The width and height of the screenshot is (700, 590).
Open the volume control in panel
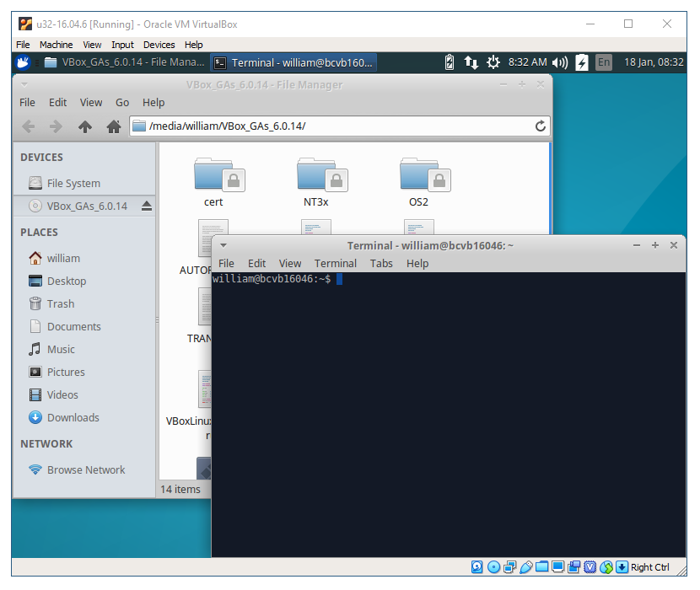click(559, 62)
